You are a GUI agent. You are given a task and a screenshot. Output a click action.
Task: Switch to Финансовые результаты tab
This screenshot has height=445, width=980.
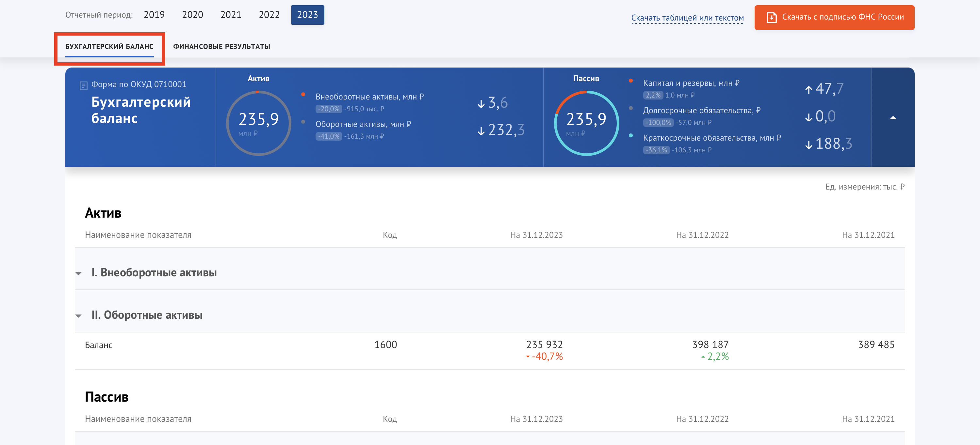point(221,46)
